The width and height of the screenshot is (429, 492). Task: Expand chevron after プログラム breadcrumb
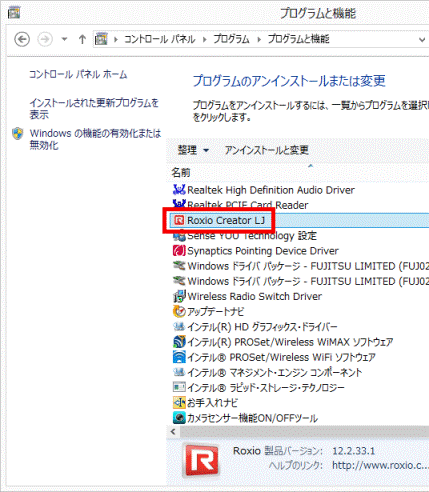(x=259, y=40)
